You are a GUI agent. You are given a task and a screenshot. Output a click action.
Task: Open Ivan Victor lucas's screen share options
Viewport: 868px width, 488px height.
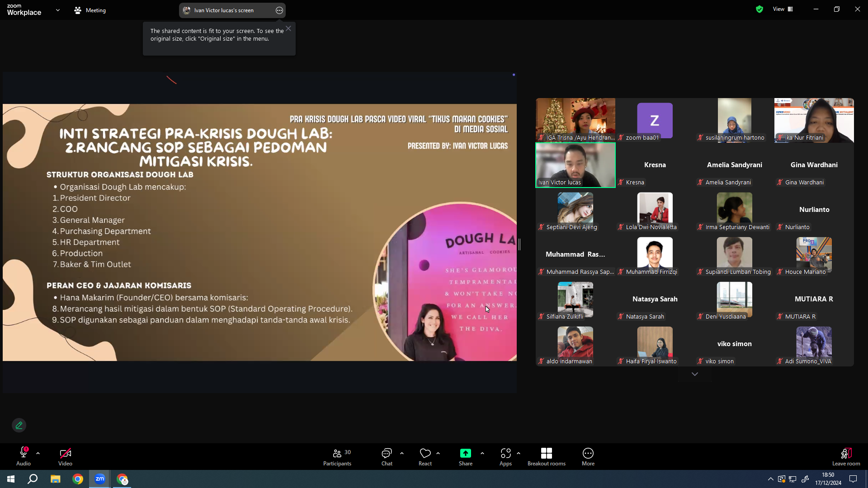click(279, 10)
